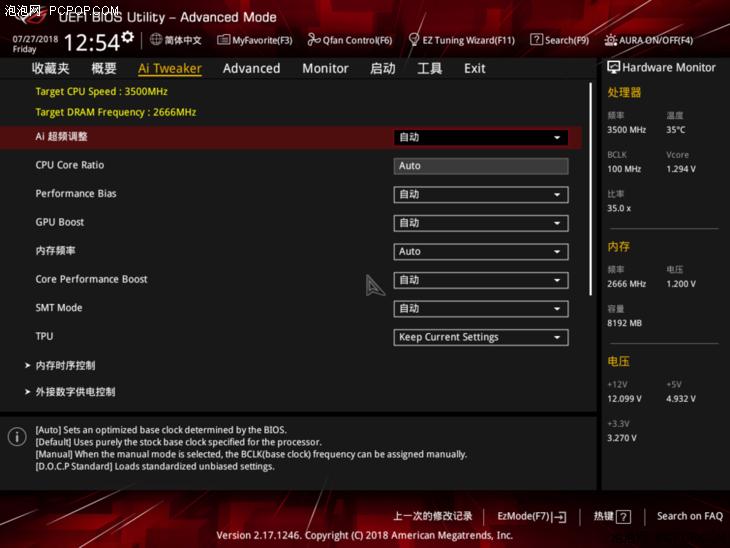This screenshot has height=548, width=730.
Task: Launch EZ Tuning Wizard(F11)
Action: 461,40
